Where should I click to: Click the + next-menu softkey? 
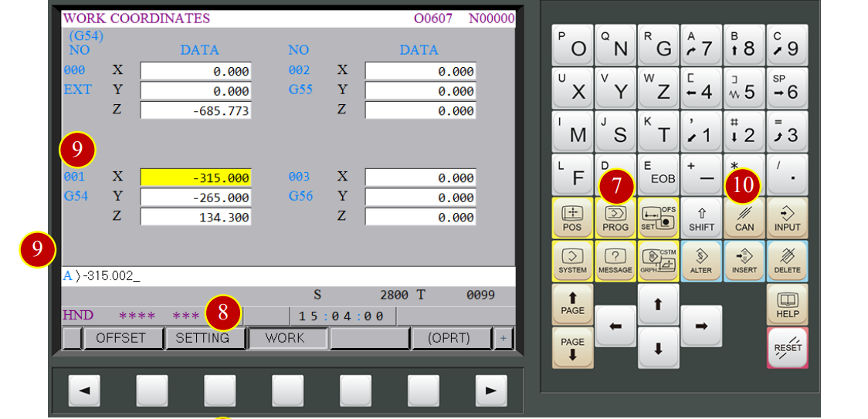tap(504, 338)
